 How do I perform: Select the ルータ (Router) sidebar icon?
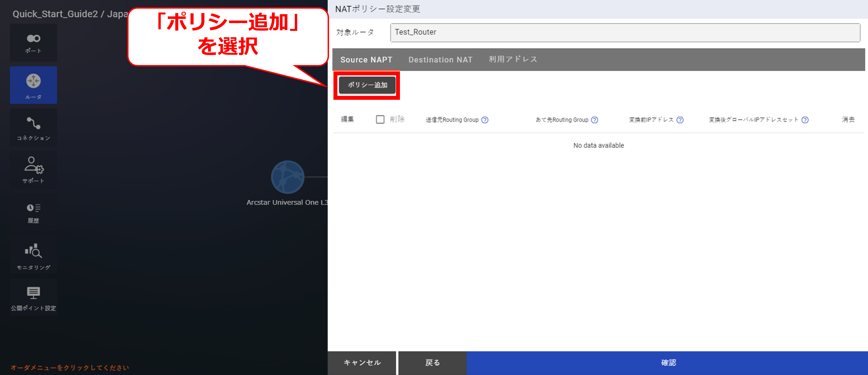(33, 85)
